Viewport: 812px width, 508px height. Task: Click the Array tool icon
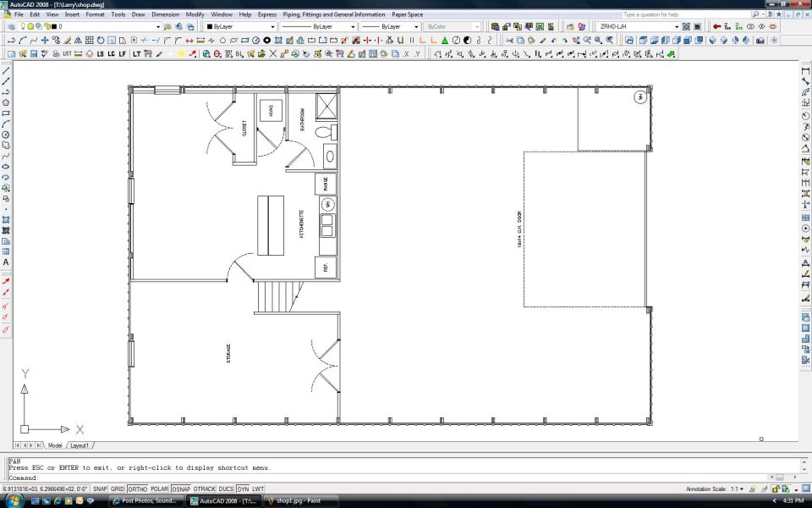[89, 40]
